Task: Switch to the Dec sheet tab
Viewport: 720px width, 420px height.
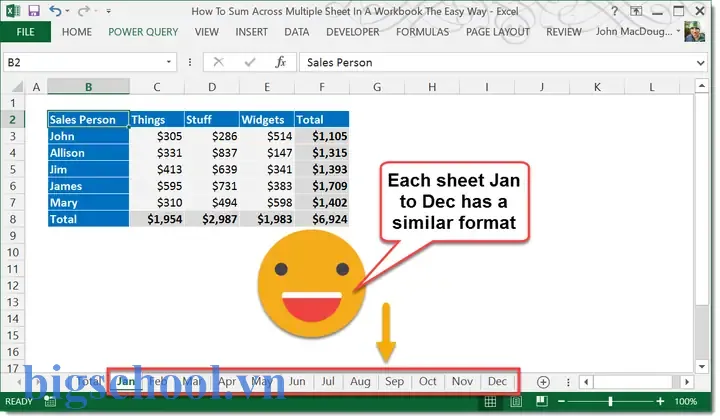Action: tap(497, 381)
